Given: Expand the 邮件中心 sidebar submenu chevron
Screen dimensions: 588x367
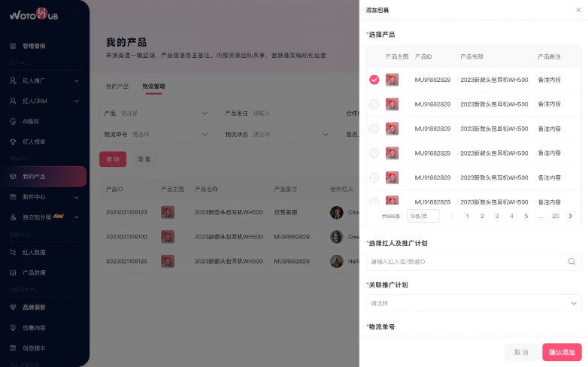Looking at the screenshot, I should (77, 197).
